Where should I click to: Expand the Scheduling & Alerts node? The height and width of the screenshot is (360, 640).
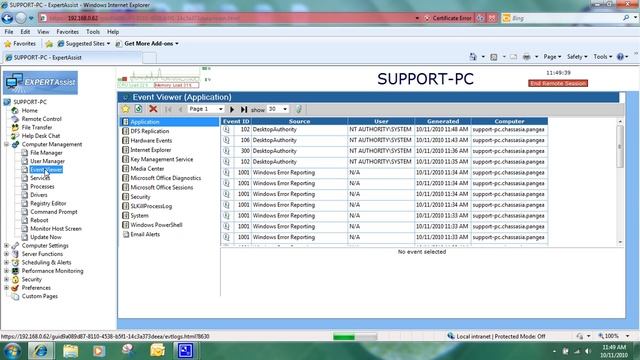[7, 262]
